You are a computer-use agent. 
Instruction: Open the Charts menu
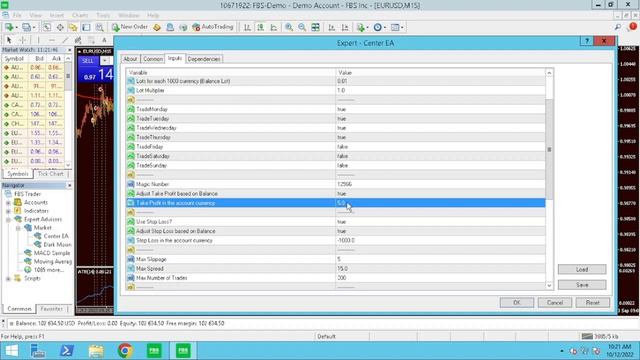pyautogui.click(x=80, y=15)
